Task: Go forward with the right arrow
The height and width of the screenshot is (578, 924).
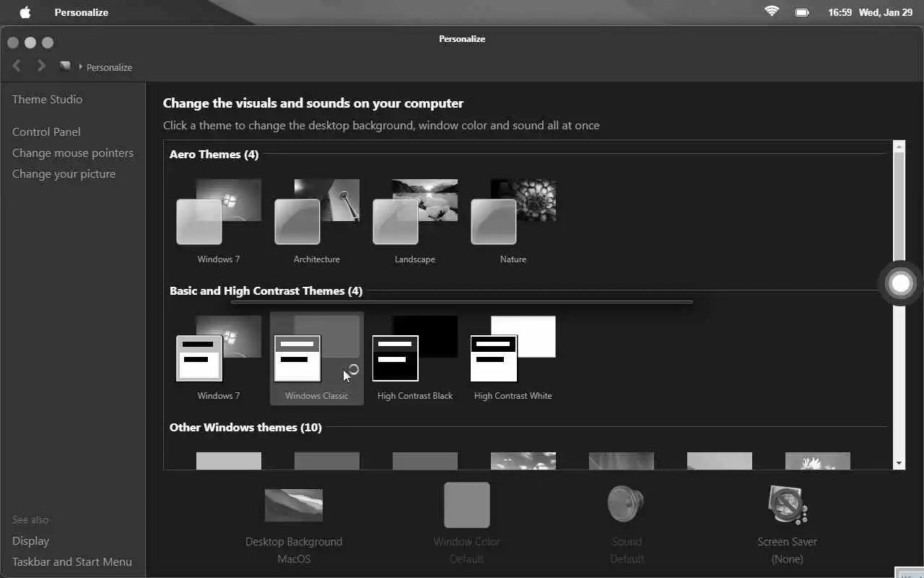Action: [41, 66]
